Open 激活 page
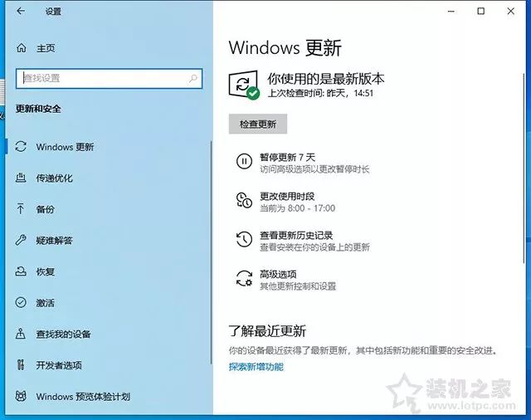The image size is (531, 420). coord(46,302)
